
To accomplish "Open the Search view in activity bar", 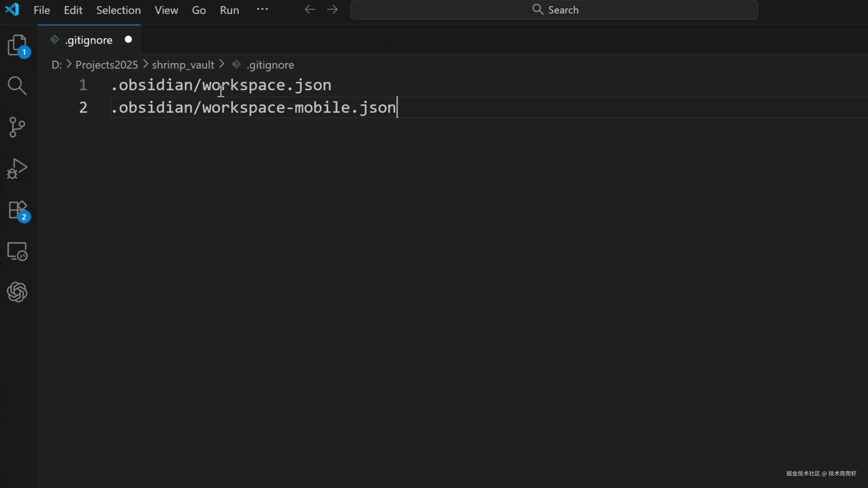I will [17, 86].
